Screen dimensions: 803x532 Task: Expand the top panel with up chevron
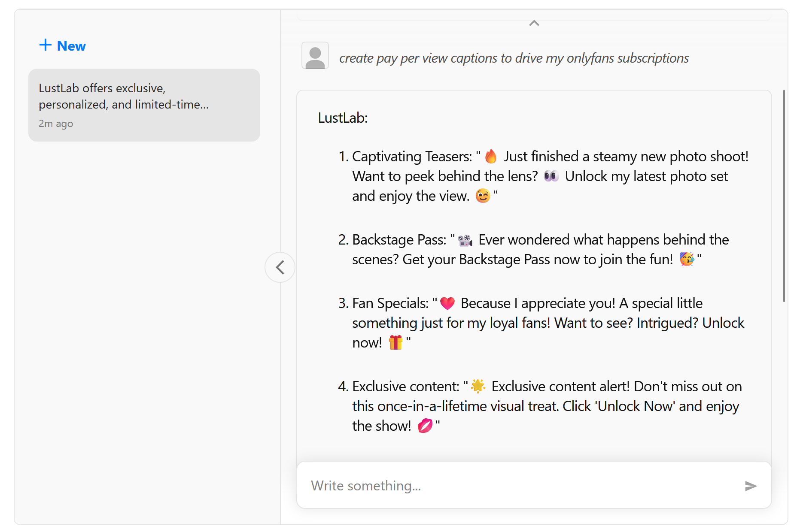534,23
